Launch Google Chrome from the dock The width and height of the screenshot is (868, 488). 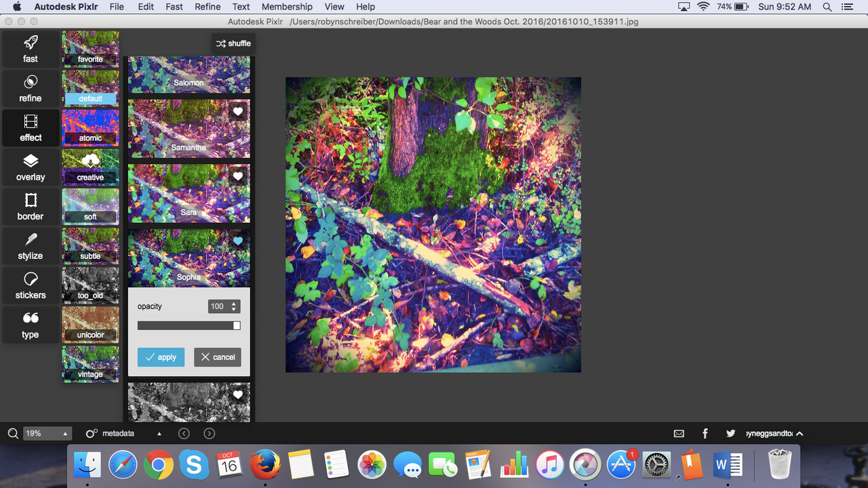click(158, 465)
